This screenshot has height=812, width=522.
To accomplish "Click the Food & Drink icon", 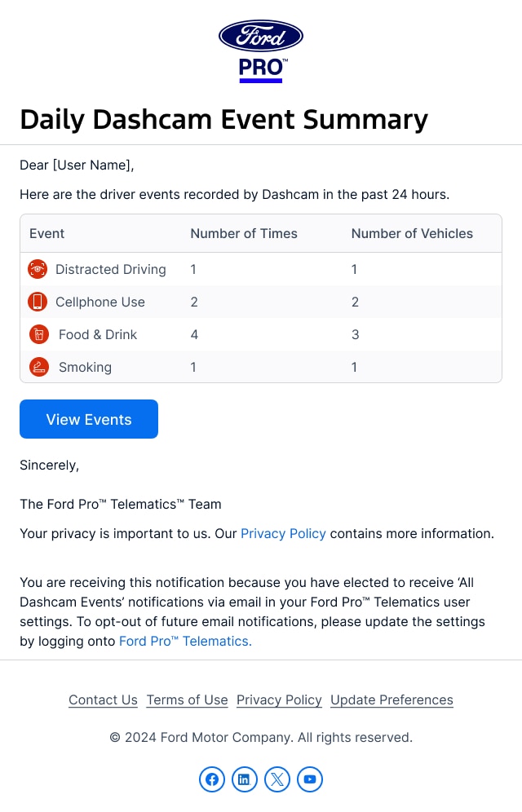I will click(39, 334).
